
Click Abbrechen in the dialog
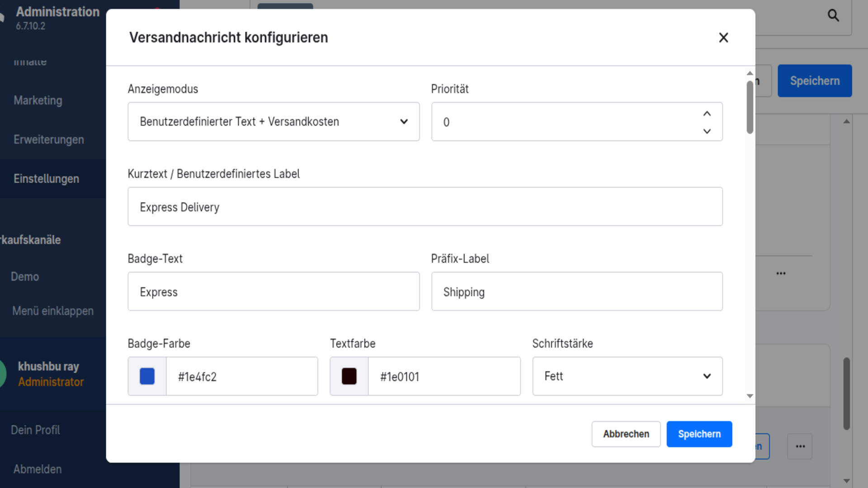(626, 434)
